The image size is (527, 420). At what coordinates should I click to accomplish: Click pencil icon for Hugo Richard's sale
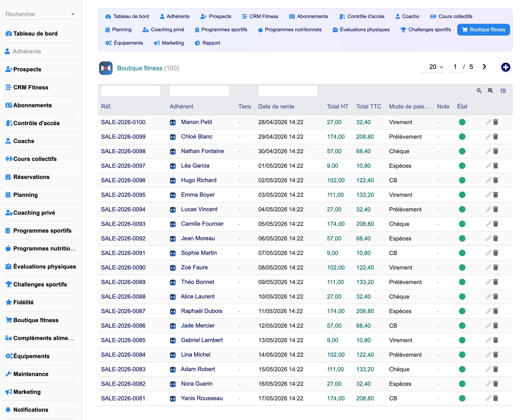(x=488, y=180)
